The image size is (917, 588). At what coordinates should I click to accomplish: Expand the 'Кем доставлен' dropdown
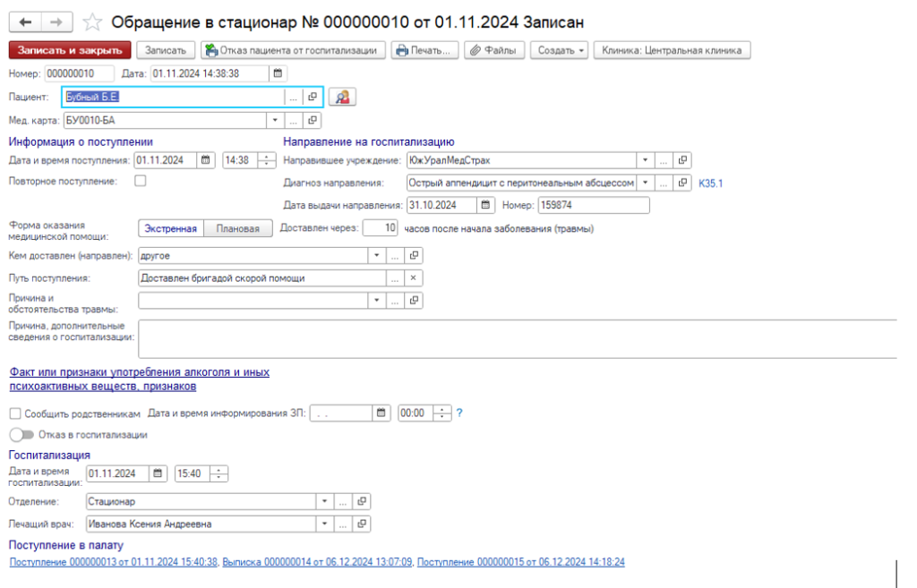coord(377,255)
